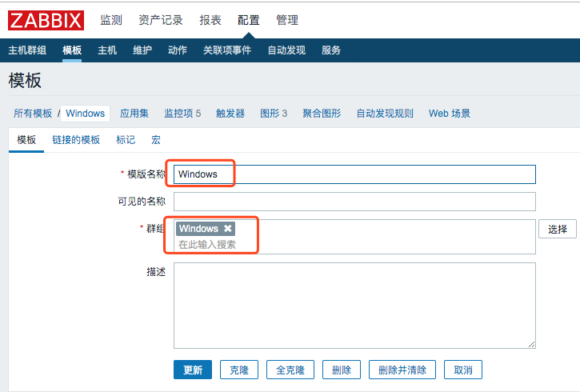Click the group search field 在此输入搜索

[x=207, y=245]
